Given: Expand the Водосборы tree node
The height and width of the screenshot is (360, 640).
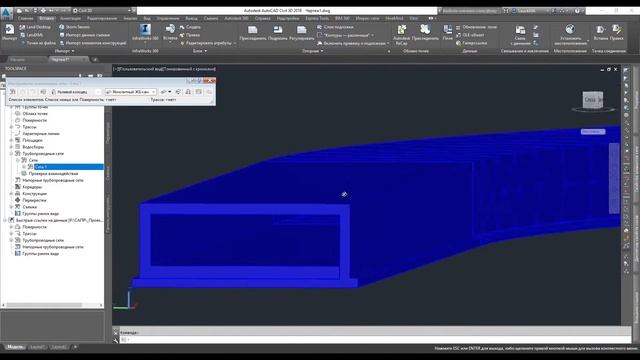Looking at the screenshot, I should [11, 147].
